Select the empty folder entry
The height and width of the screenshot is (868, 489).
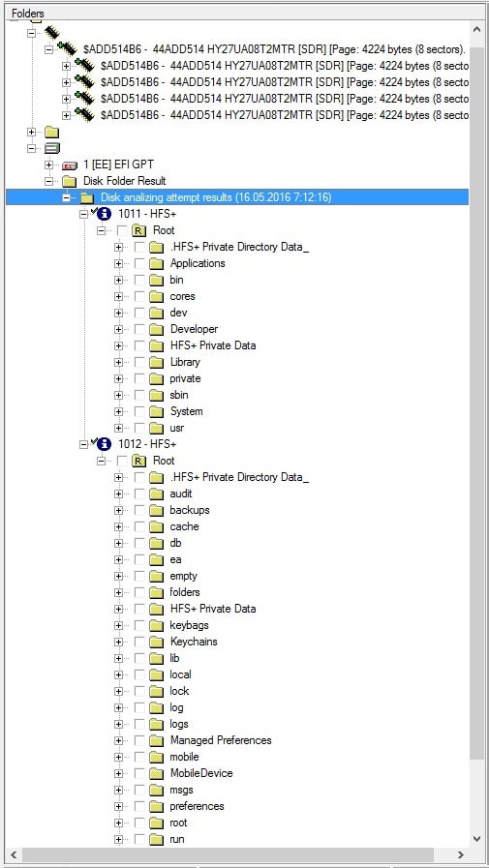[183, 576]
